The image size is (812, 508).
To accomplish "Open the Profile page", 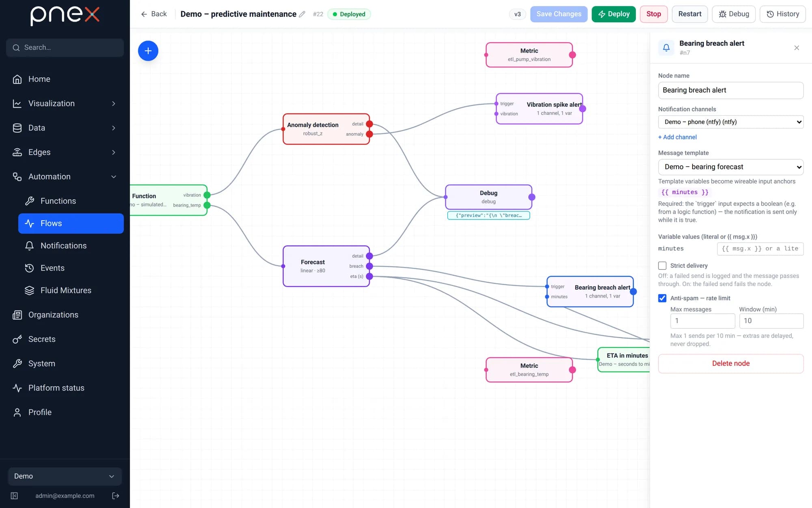I will pos(65,412).
